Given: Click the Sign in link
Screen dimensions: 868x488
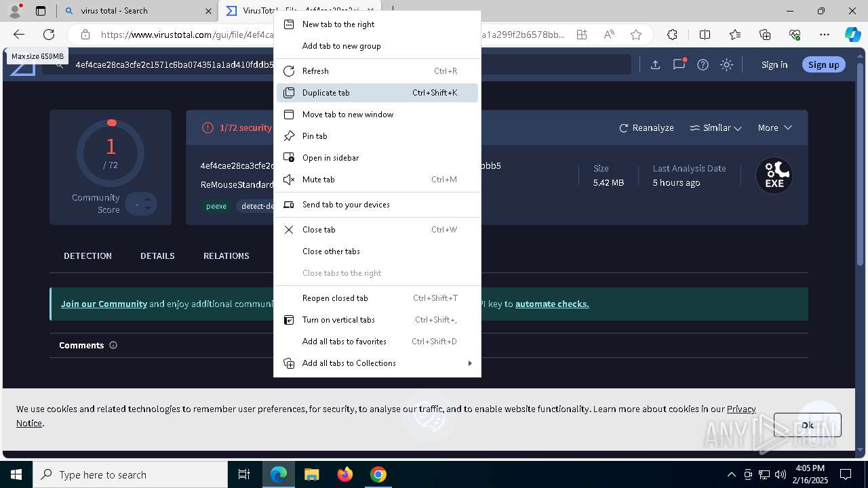Looking at the screenshot, I should pyautogui.click(x=774, y=64).
